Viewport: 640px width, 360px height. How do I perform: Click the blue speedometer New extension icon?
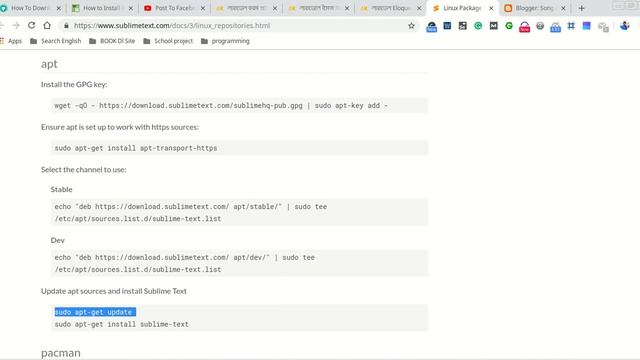(x=431, y=27)
